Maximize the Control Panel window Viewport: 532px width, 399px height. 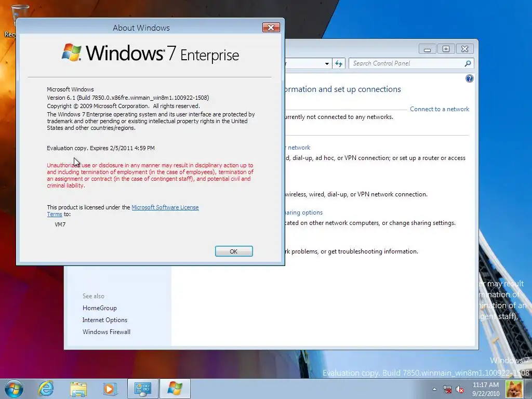(x=446, y=49)
